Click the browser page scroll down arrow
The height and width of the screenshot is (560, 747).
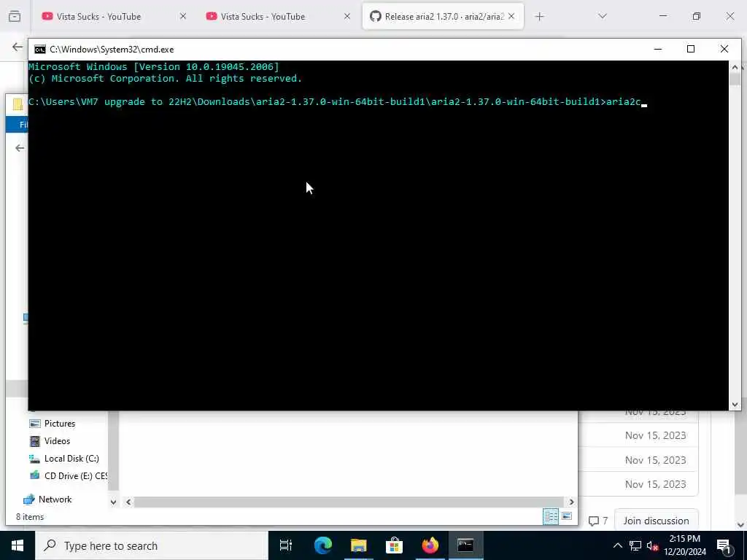(741, 525)
